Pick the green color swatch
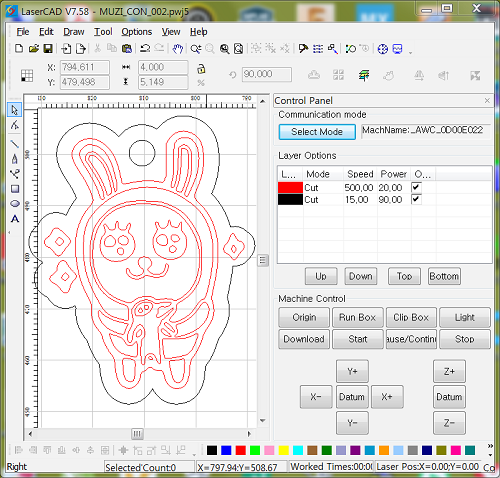Screen dimensions: 500x478 (255, 450)
